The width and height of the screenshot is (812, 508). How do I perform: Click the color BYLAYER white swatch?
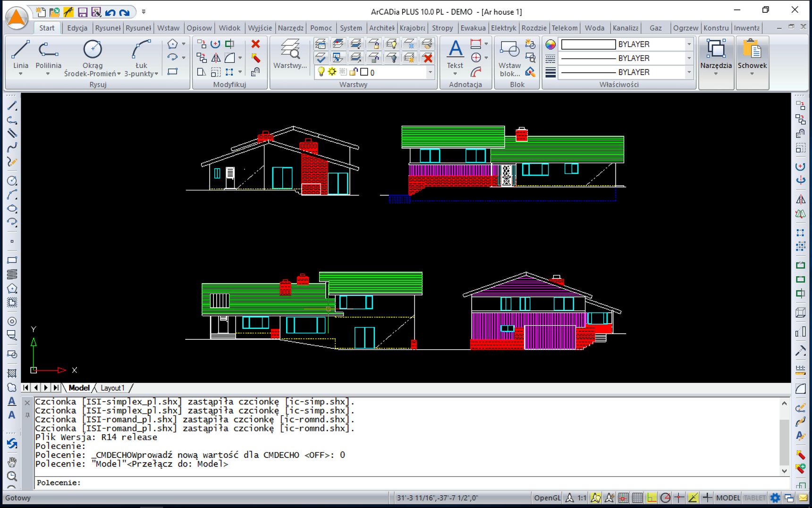point(588,44)
